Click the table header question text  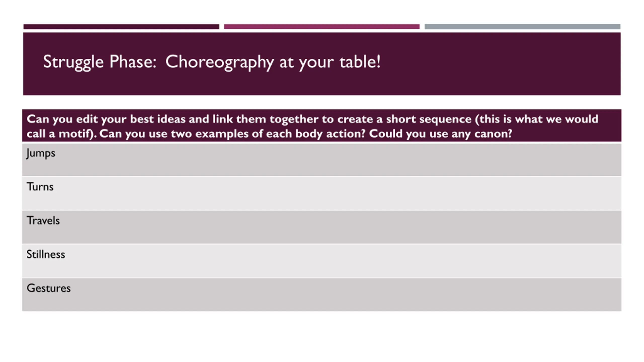point(312,126)
